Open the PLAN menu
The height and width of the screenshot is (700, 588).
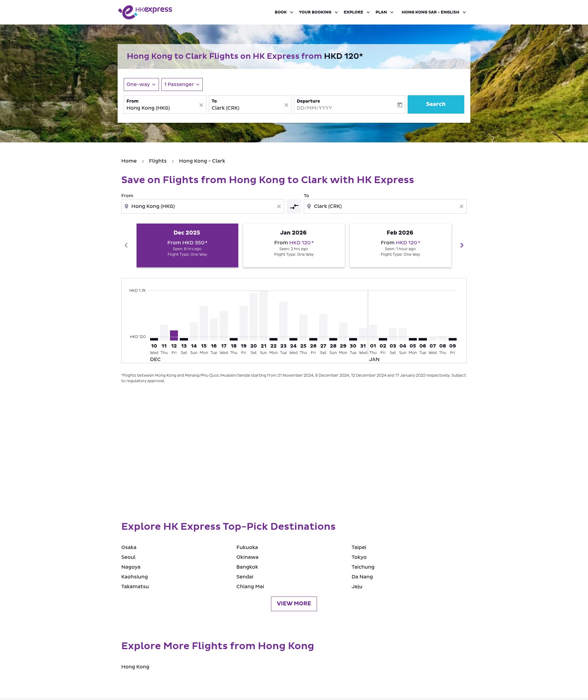pyautogui.click(x=384, y=12)
